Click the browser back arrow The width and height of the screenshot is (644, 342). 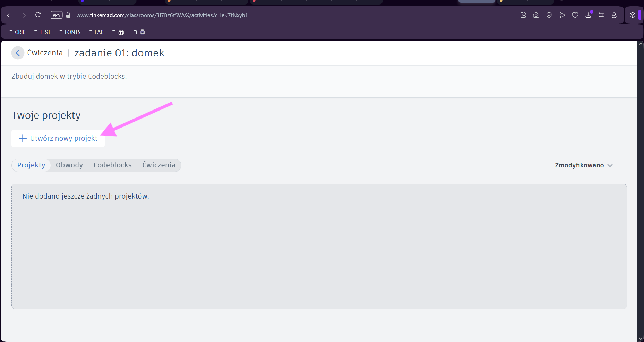pos(9,15)
